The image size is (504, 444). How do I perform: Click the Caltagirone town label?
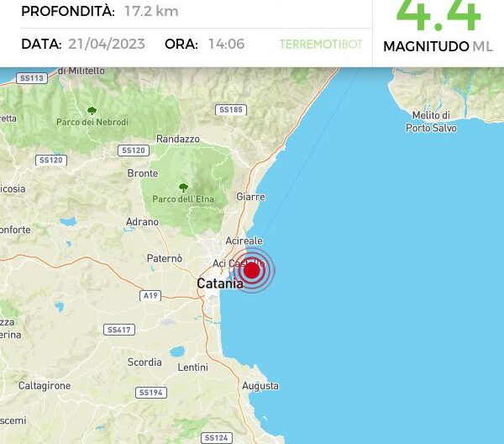coord(45,385)
